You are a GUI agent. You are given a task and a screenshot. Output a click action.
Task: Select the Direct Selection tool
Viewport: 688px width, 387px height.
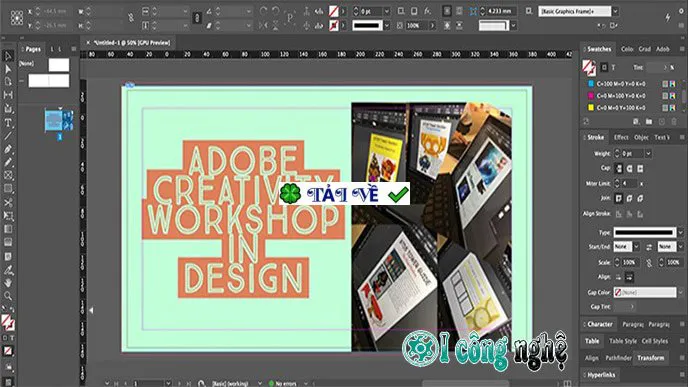coord(8,69)
